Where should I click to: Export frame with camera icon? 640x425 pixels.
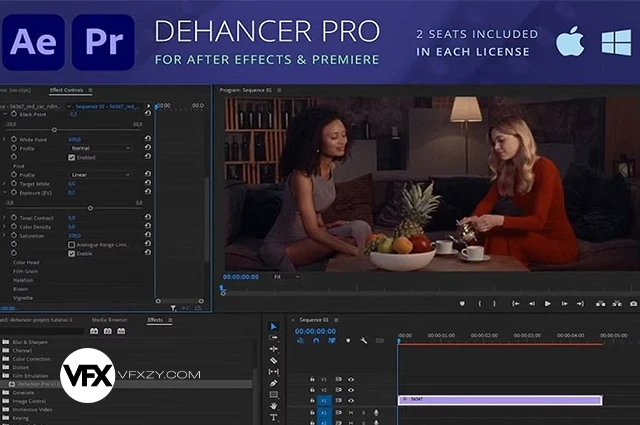[x=633, y=304]
